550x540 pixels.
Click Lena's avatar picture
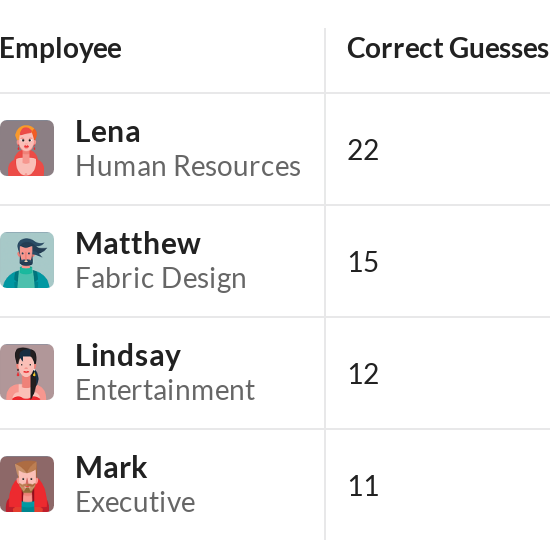point(27,148)
